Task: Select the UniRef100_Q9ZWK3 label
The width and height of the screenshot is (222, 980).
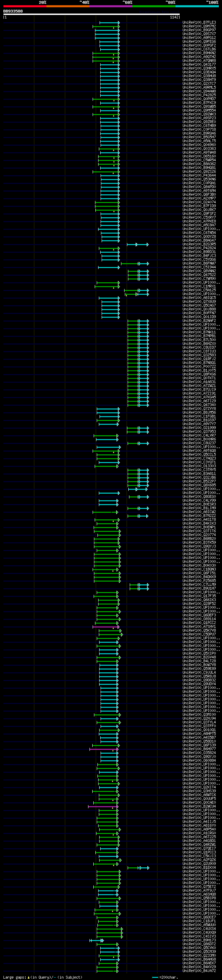Action: 199,114
